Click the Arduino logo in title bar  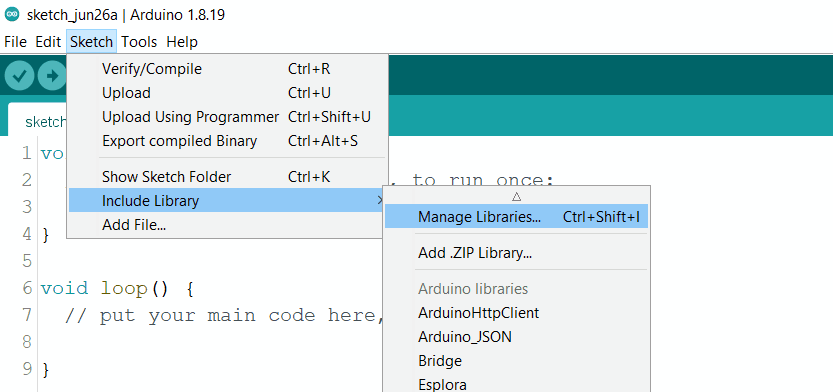(12, 14)
